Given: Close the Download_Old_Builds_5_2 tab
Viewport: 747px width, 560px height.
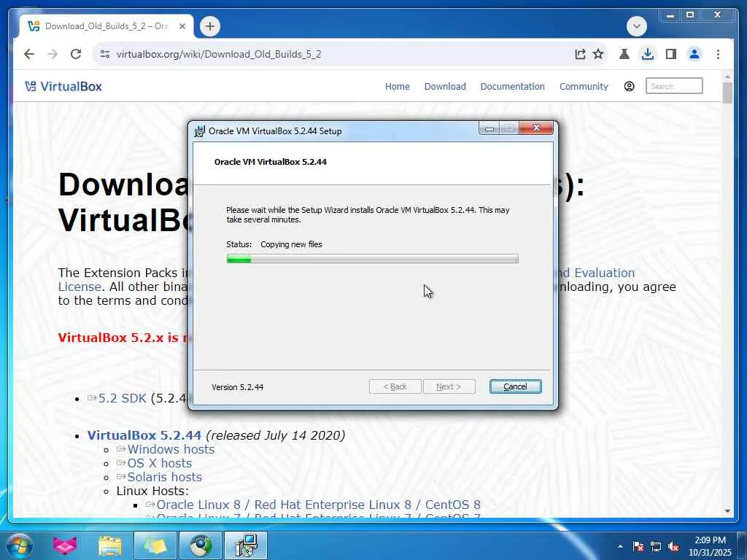Looking at the screenshot, I should [x=182, y=26].
